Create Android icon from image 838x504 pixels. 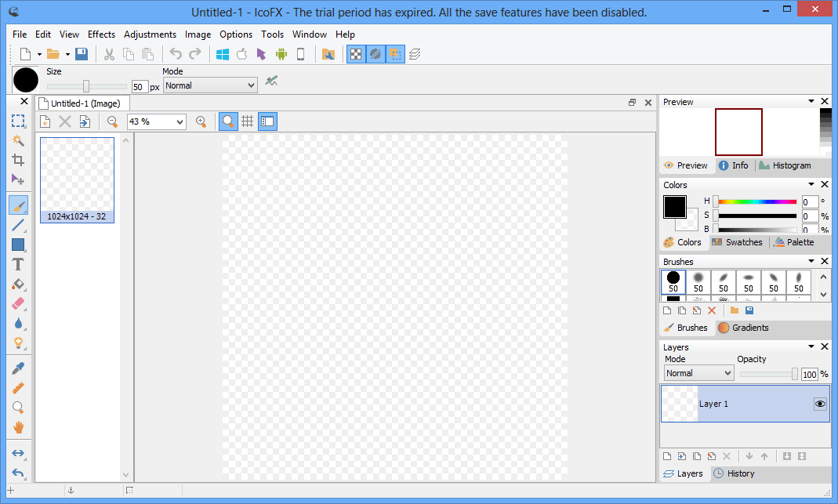coord(281,54)
